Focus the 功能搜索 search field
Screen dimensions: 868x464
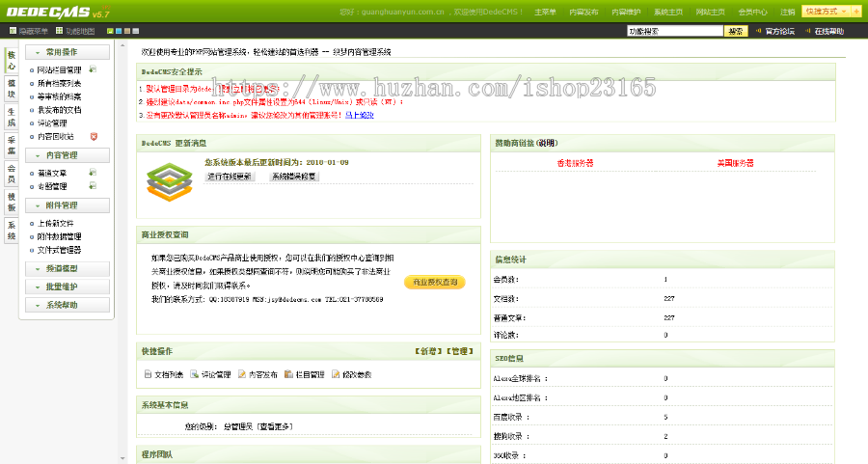point(675,31)
